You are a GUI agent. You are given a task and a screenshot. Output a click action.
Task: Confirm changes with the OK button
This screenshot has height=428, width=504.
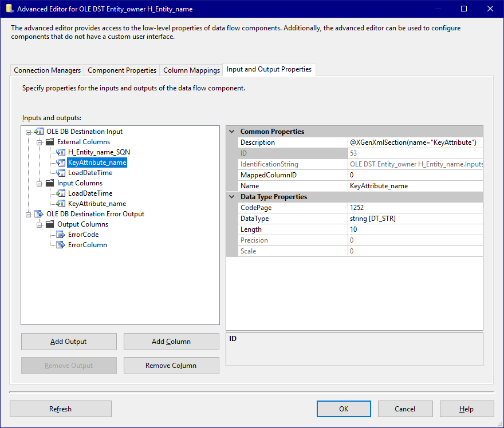coord(344,409)
